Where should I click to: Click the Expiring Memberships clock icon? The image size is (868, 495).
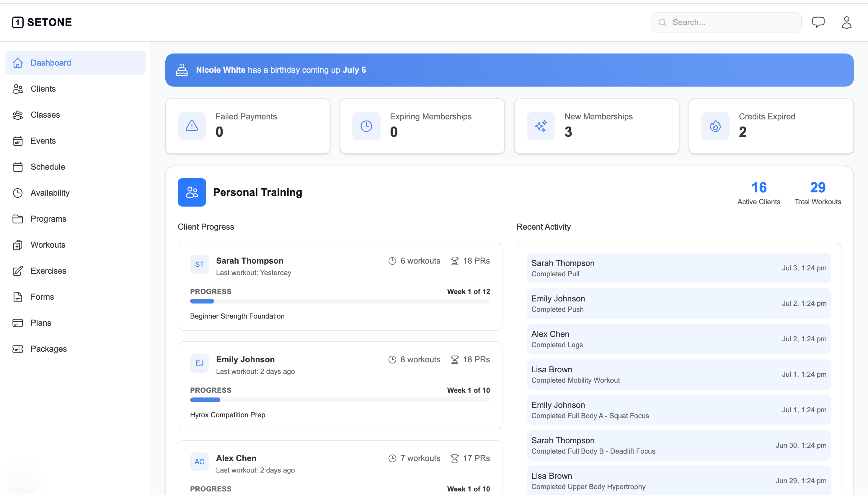coord(366,126)
